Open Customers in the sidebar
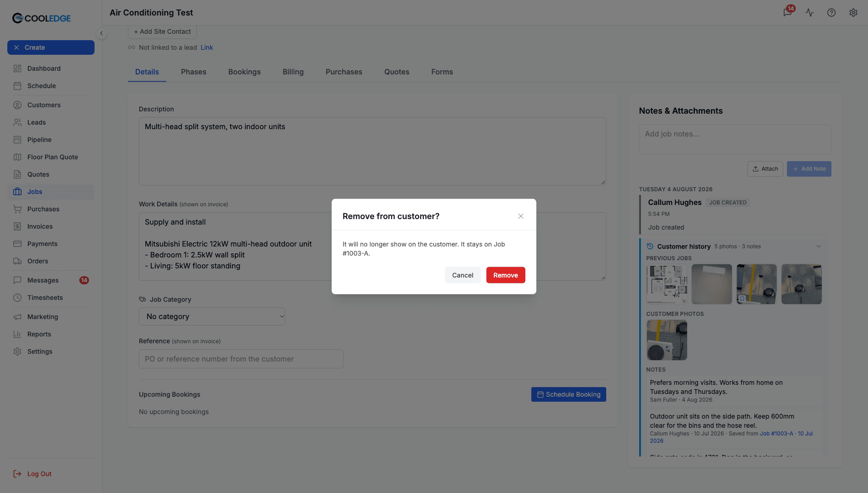The height and width of the screenshot is (493, 868). (51, 105)
